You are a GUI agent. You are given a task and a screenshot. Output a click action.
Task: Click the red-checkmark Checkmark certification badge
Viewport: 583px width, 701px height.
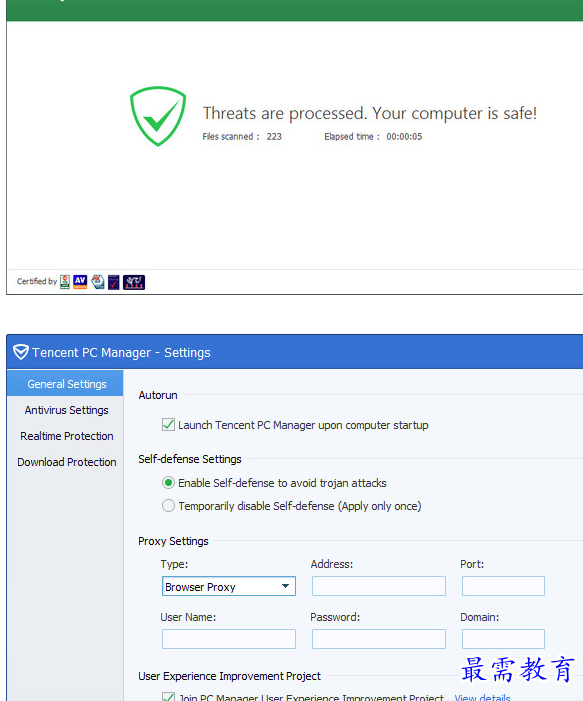pyautogui.click(x=114, y=282)
